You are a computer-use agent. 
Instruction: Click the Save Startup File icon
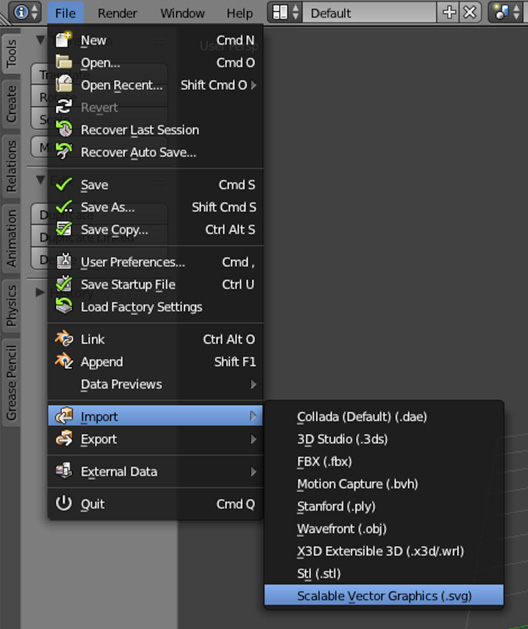coord(63,284)
